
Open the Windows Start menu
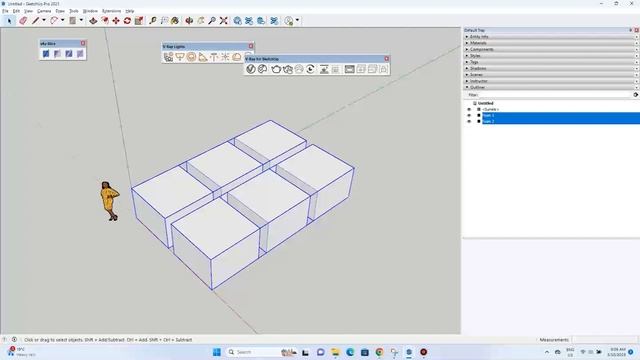click(x=217, y=352)
